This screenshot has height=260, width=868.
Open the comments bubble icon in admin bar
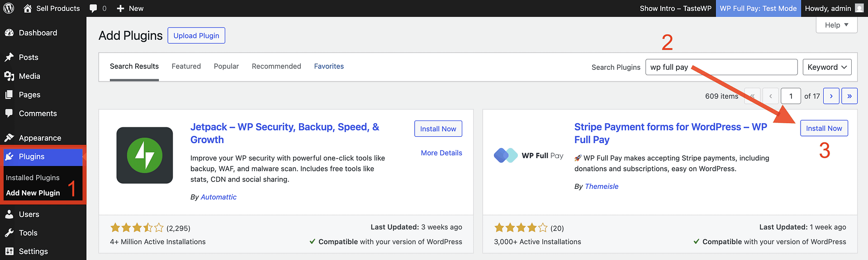93,9
